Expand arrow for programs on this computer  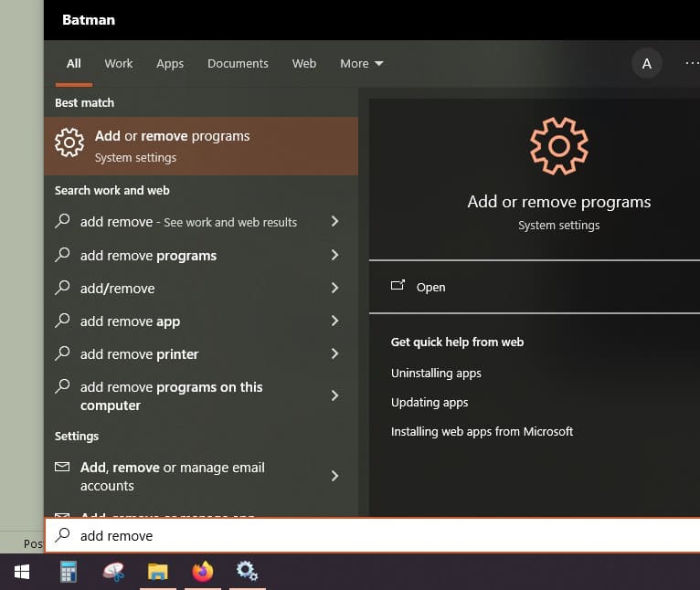click(334, 395)
